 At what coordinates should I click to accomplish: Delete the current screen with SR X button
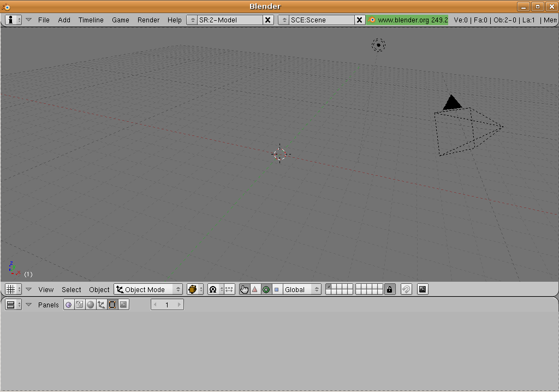click(267, 20)
